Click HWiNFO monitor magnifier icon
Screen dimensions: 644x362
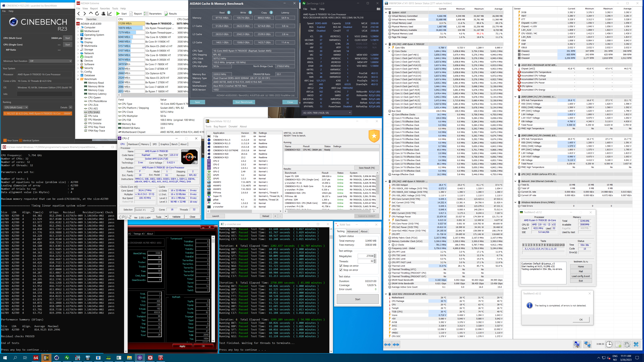coord(577,345)
